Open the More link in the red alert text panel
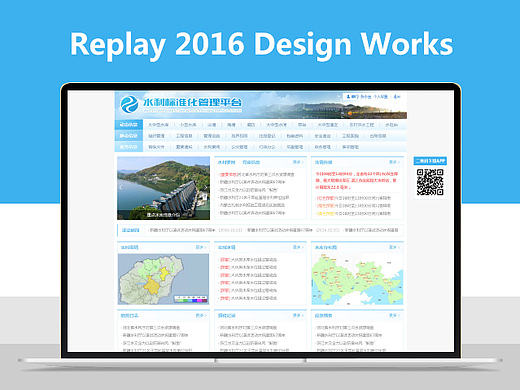The image size is (520, 390). click(x=394, y=162)
